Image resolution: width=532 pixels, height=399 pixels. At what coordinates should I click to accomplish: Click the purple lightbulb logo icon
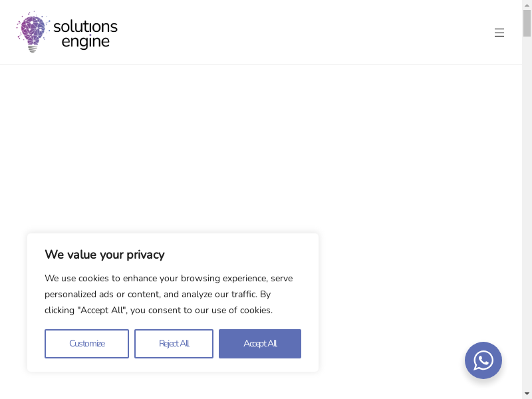(x=33, y=32)
